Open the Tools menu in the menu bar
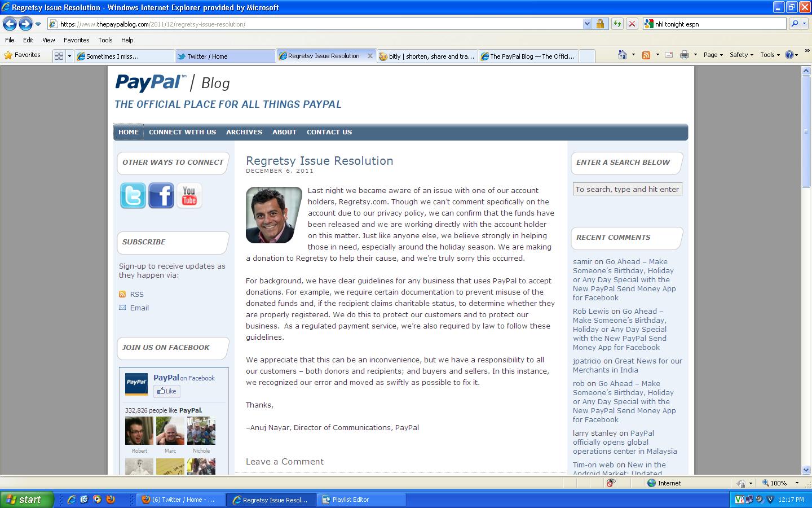812x508 pixels. coord(105,40)
